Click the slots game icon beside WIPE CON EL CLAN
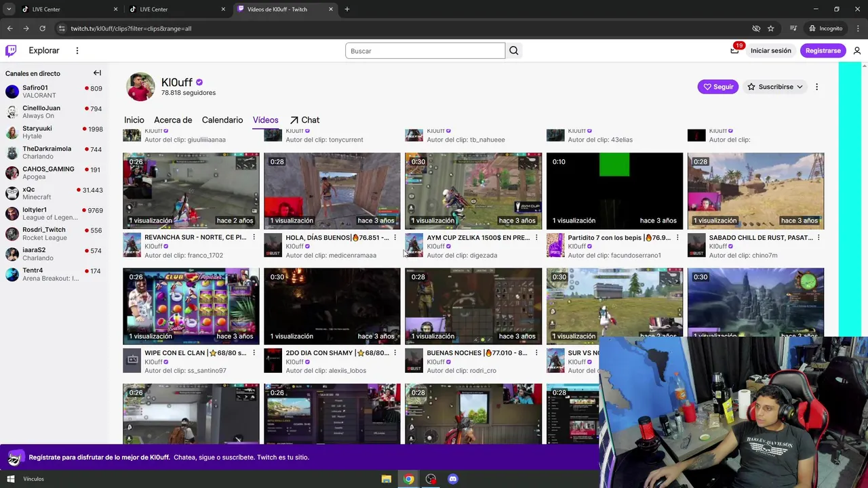Screen dimensions: 868x488 (x=132, y=361)
